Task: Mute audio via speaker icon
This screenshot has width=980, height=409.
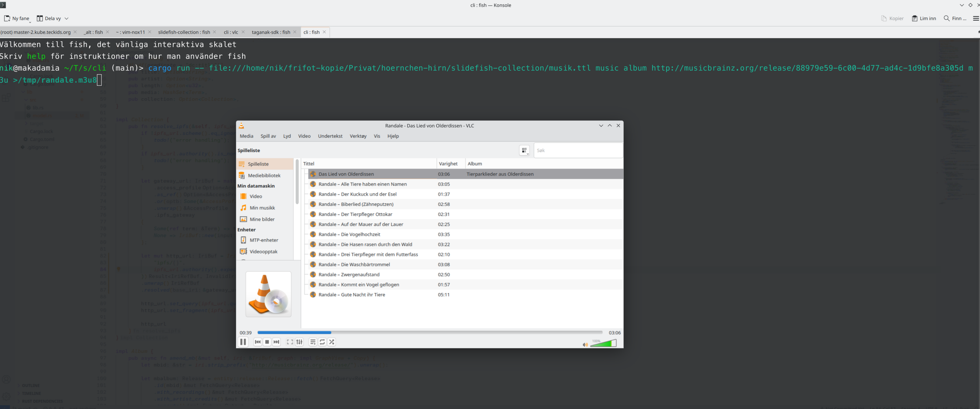Action: (585, 345)
